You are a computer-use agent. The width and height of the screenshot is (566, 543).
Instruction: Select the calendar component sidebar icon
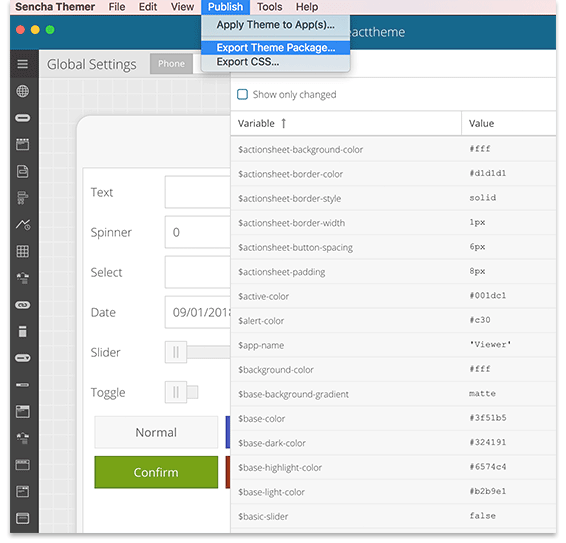click(22, 144)
